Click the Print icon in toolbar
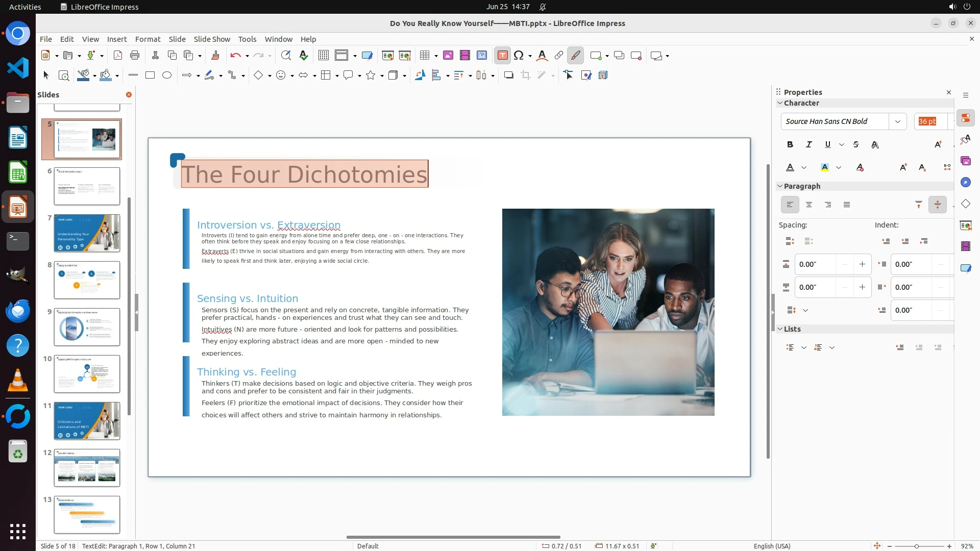The height and width of the screenshot is (551, 980). 135,56
